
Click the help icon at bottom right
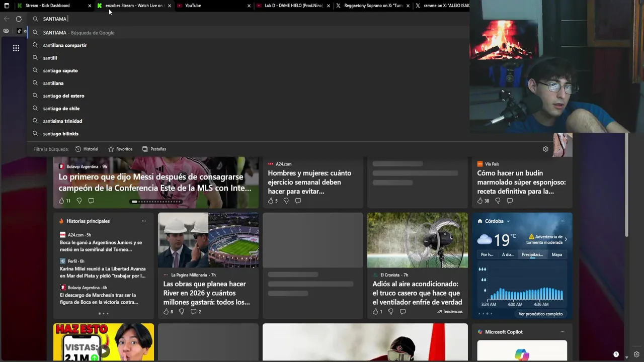click(616, 354)
